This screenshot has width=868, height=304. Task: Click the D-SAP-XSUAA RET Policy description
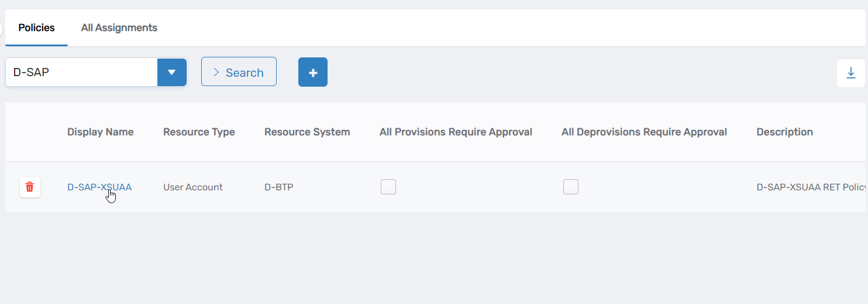pyautogui.click(x=811, y=187)
